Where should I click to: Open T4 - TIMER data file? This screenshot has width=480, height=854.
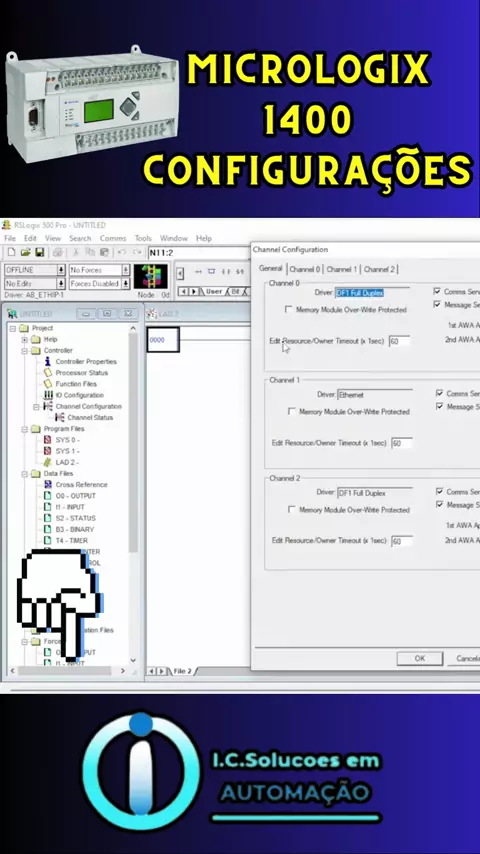pyautogui.click(x=71, y=541)
